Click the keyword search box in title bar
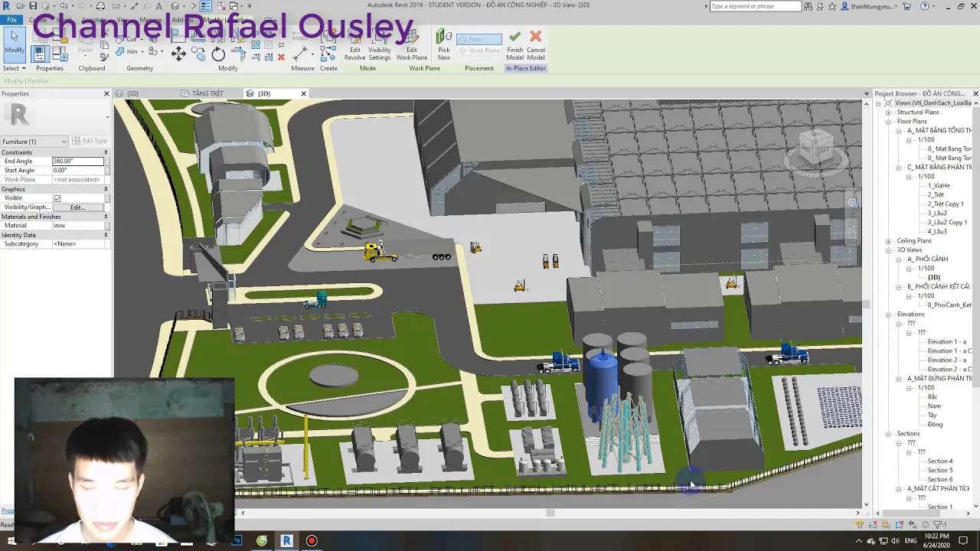The width and height of the screenshot is (980, 551). (x=755, y=6)
